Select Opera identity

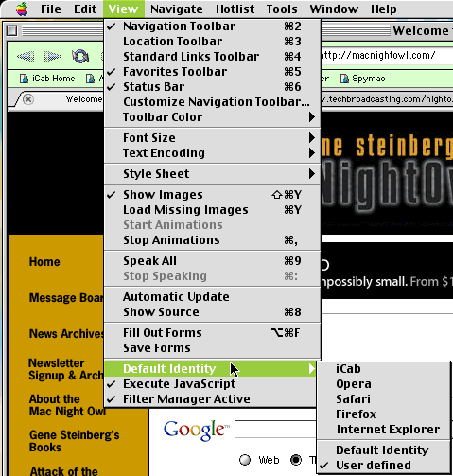[x=384, y=384]
